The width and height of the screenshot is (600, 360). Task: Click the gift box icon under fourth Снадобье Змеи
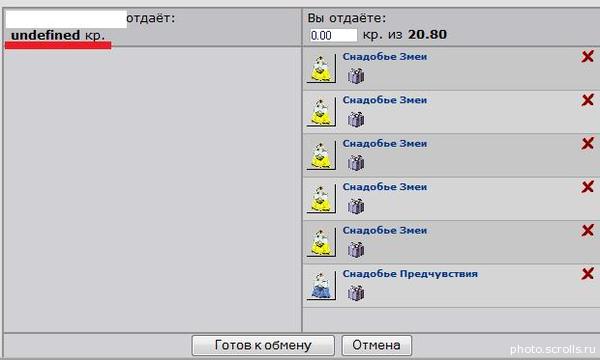[x=356, y=206]
